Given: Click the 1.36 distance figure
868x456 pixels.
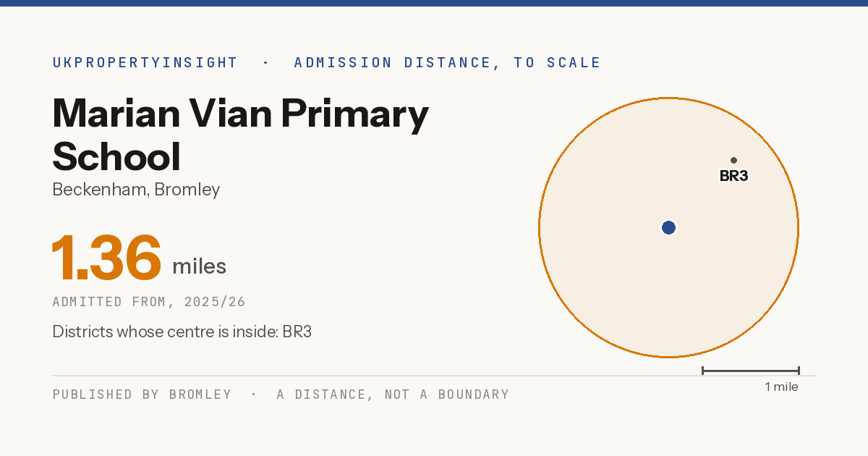Looking at the screenshot, I should (106, 258).
